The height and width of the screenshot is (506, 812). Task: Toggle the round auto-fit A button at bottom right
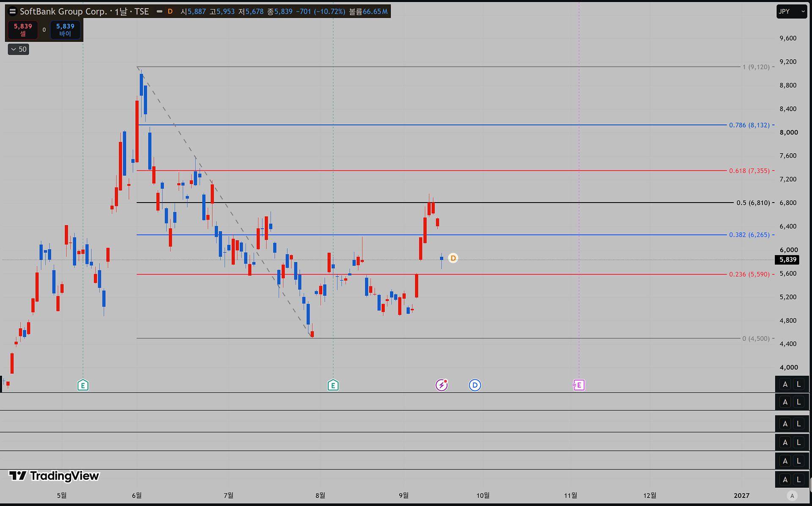tap(792, 496)
